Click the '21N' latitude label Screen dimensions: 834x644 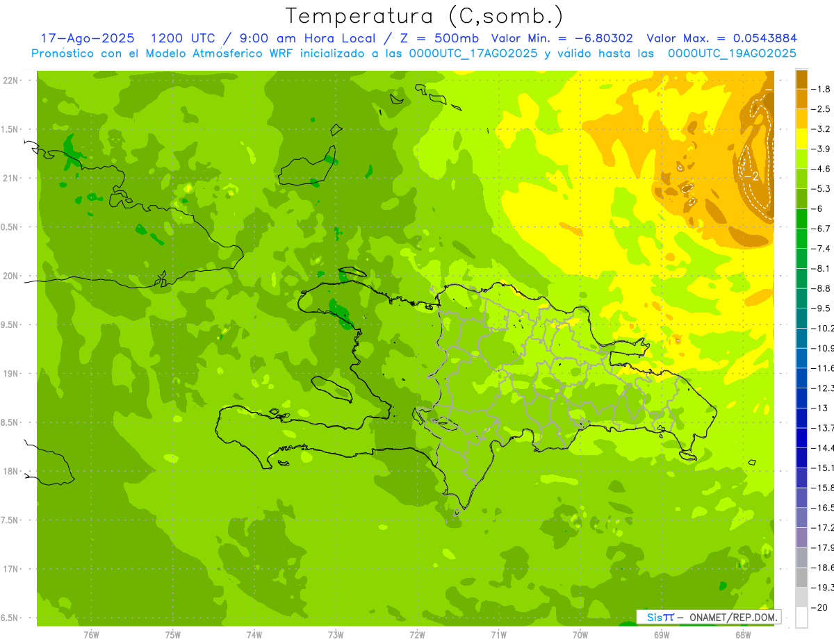click(10, 179)
